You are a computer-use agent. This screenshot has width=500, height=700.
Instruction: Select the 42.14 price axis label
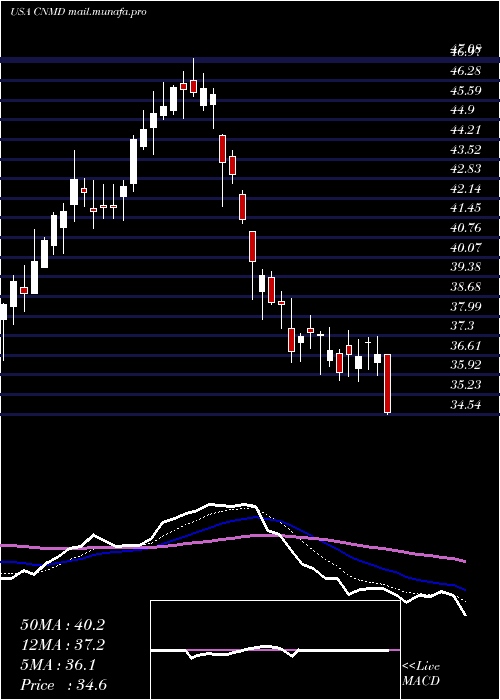(x=465, y=188)
